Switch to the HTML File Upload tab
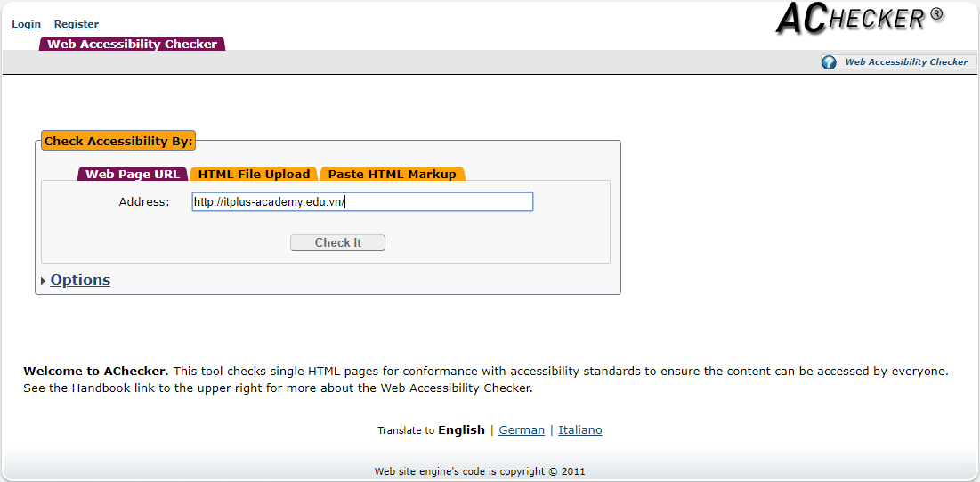 coord(254,174)
